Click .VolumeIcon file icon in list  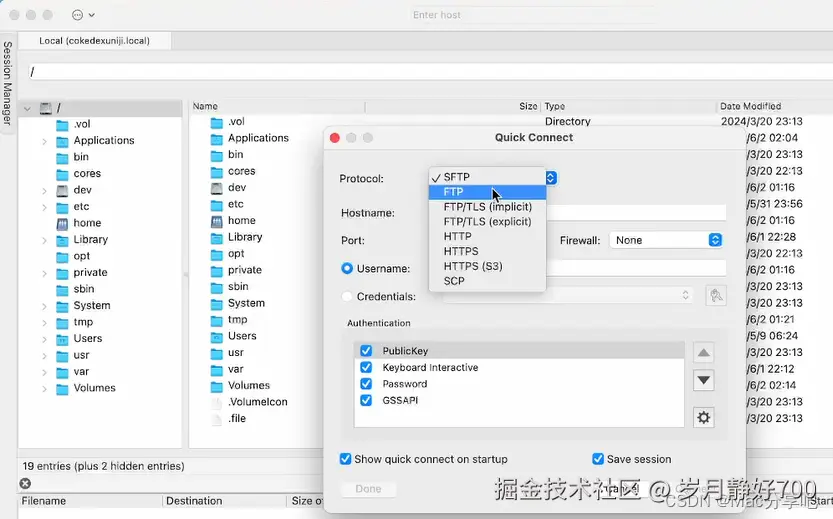[x=217, y=403]
